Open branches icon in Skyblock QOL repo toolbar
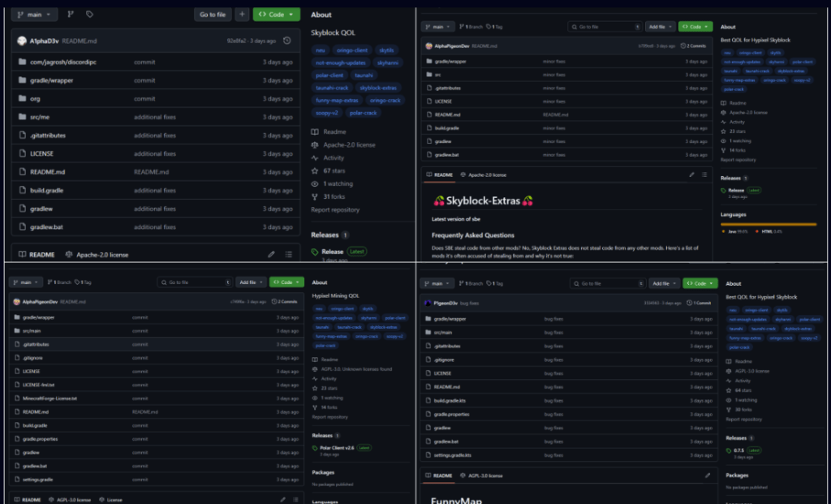This screenshot has height=504, width=831. click(71, 15)
